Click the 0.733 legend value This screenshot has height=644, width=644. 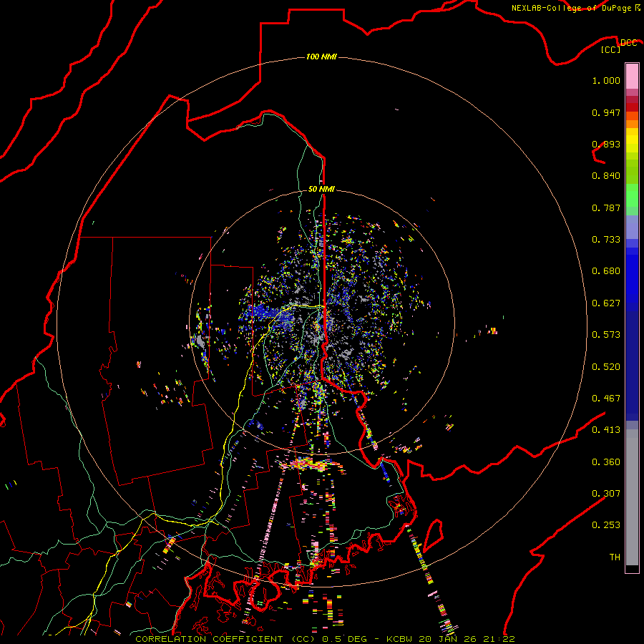point(606,240)
